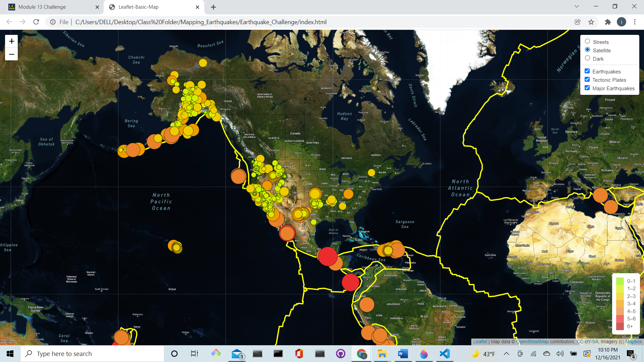Image resolution: width=644 pixels, height=362 pixels.
Task: Open File Explorer on taskbar
Action: pyautogui.click(x=382, y=354)
